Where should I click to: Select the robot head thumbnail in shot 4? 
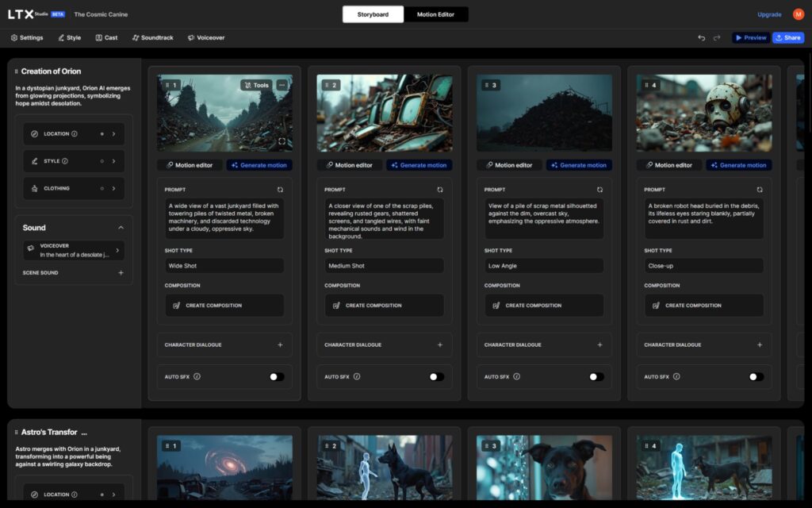[x=704, y=113]
